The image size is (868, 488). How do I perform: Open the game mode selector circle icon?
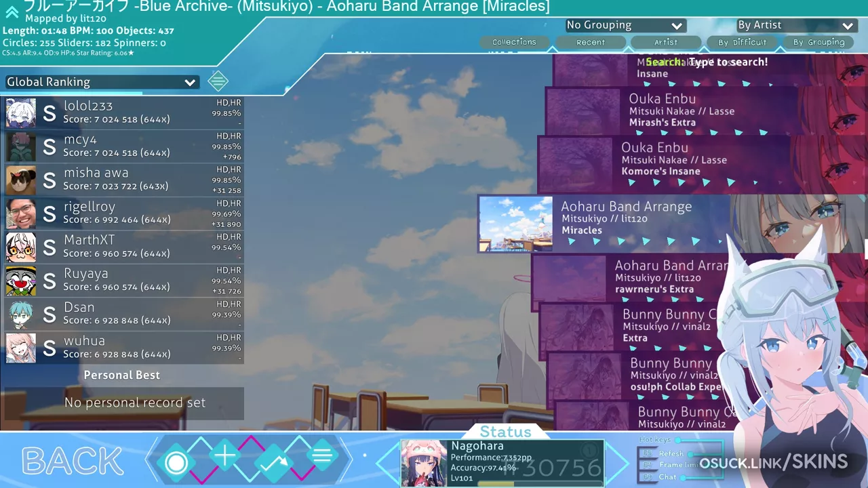pos(176,463)
